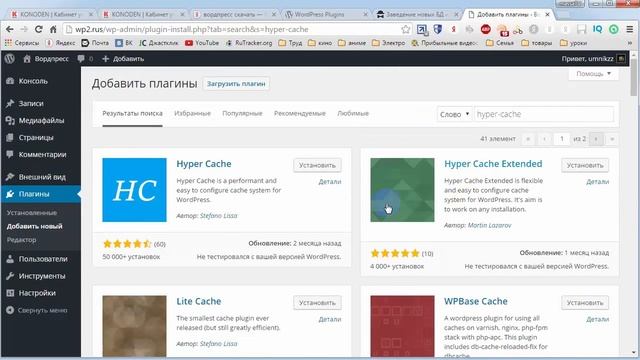The image size is (640, 360).
Task: Select Результаты поиска tab
Action: [x=132, y=113]
